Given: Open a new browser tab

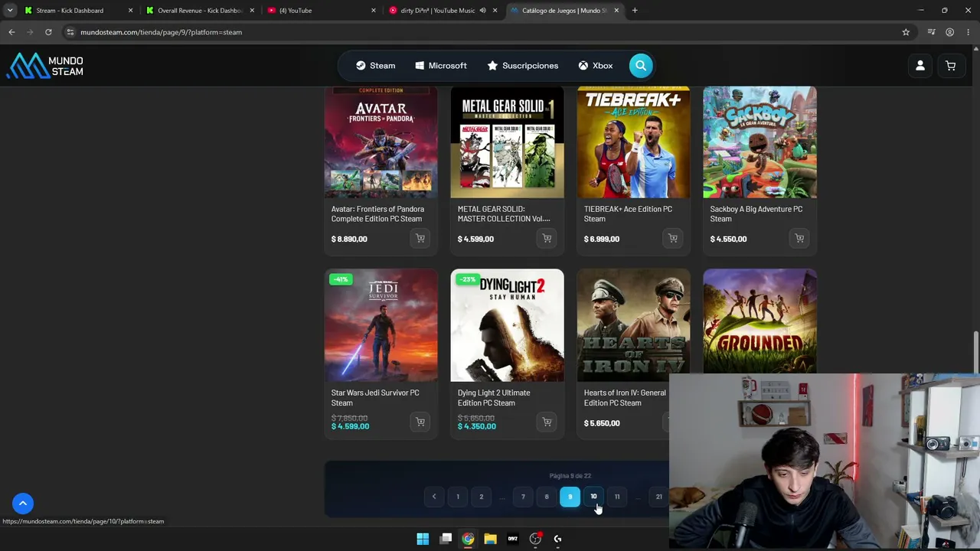Looking at the screenshot, I should pyautogui.click(x=635, y=11).
